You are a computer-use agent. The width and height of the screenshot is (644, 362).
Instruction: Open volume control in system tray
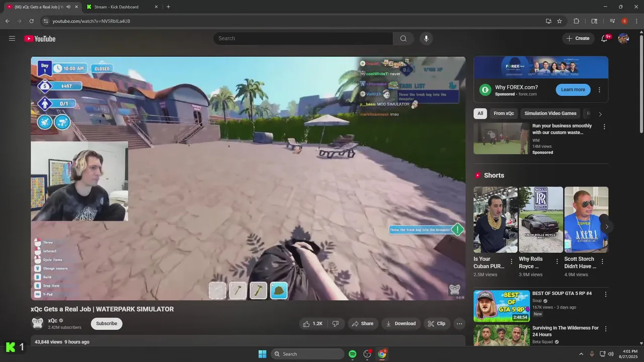[611, 354]
